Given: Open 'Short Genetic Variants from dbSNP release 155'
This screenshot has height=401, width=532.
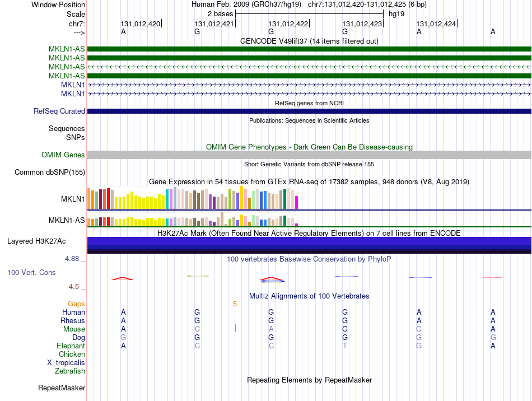Looking at the screenshot, I should pos(309,164).
